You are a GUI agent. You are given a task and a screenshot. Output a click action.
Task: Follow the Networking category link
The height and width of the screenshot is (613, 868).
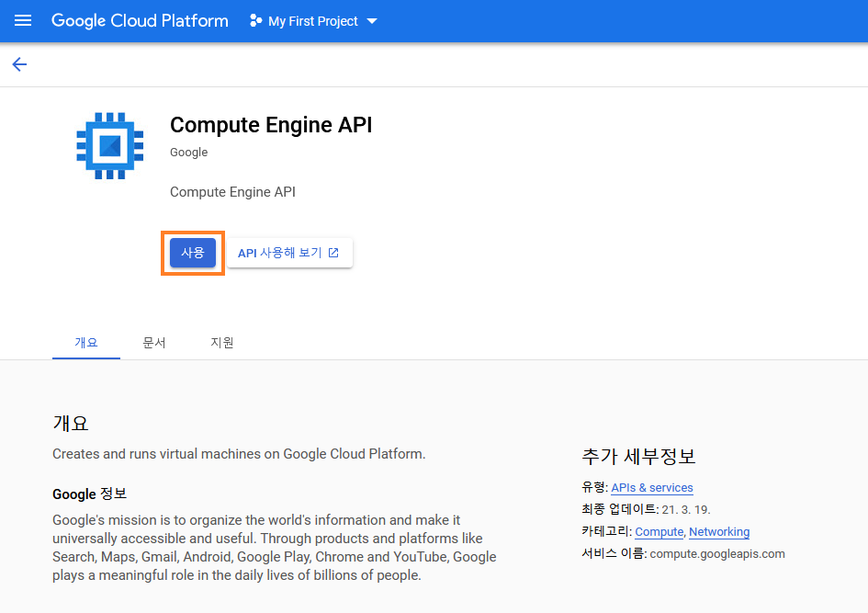[719, 531]
